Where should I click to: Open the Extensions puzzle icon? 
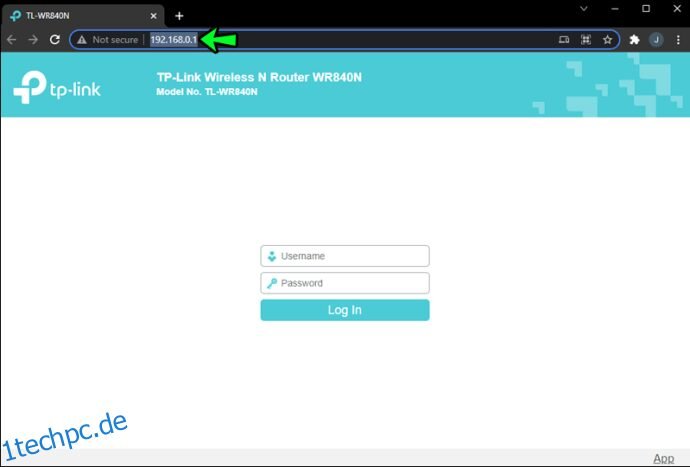[x=634, y=40]
